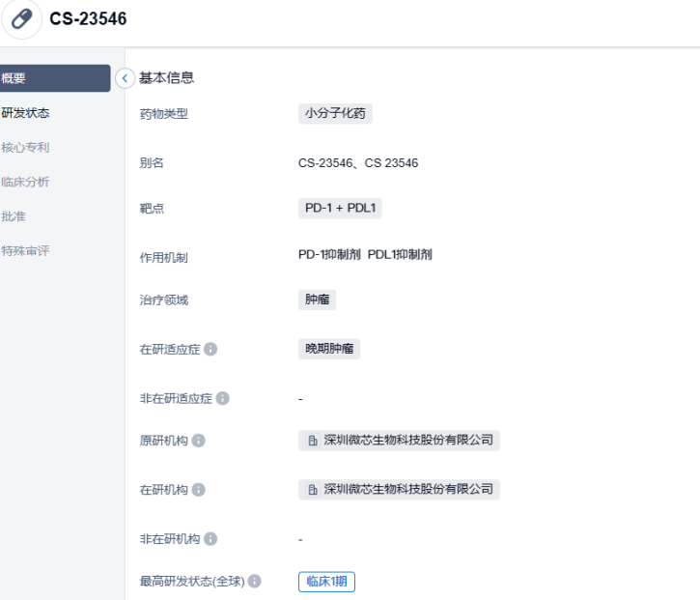Open the 晚期肿瘤 indication tag

pos(329,349)
